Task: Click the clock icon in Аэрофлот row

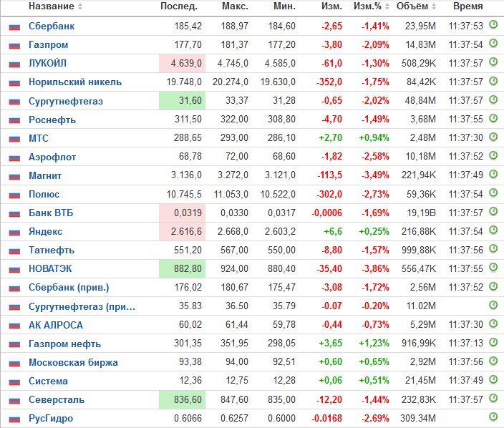Action: click(x=493, y=155)
